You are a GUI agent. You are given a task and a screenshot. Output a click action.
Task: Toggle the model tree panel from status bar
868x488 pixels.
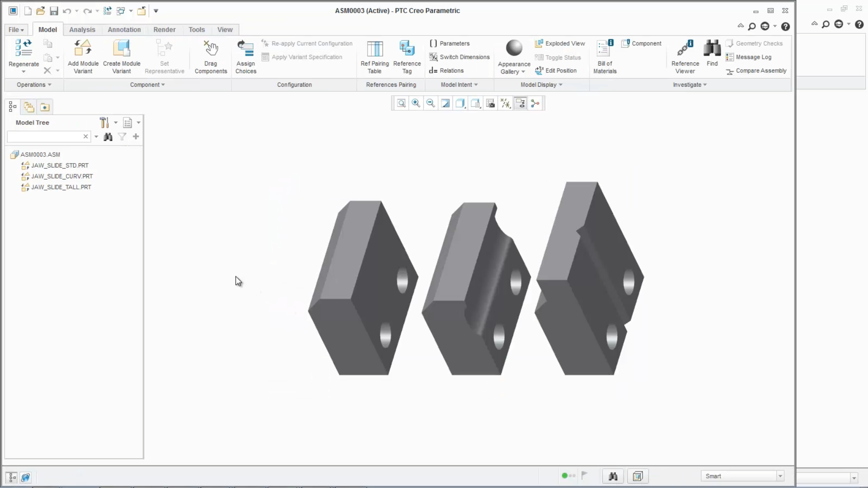[12, 477]
